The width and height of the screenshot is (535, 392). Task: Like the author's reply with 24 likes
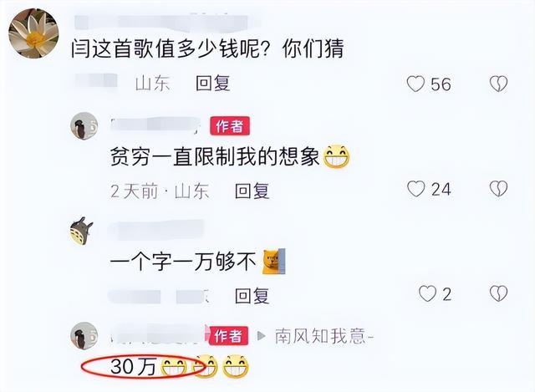coord(416,189)
